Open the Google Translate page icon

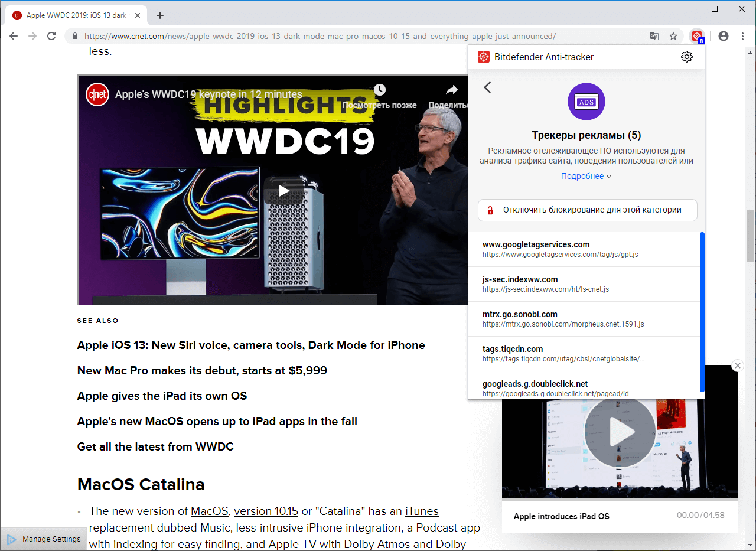point(654,36)
